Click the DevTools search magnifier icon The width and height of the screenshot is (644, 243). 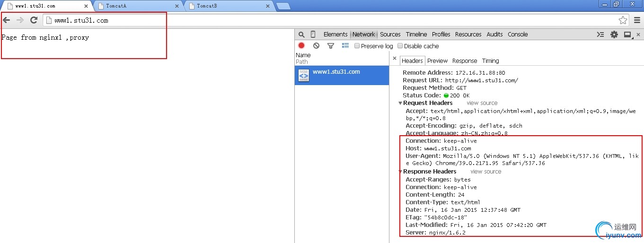(x=301, y=35)
